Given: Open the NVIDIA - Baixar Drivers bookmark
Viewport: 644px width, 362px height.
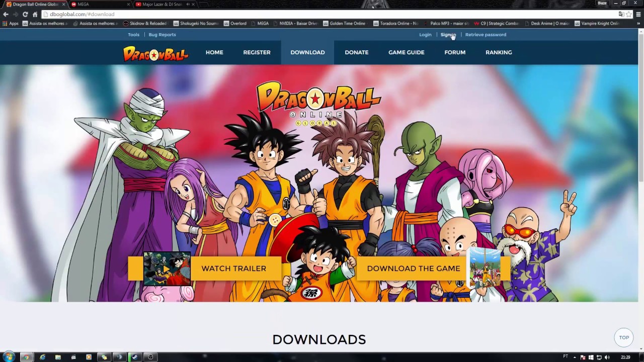Looking at the screenshot, I should (295, 23).
